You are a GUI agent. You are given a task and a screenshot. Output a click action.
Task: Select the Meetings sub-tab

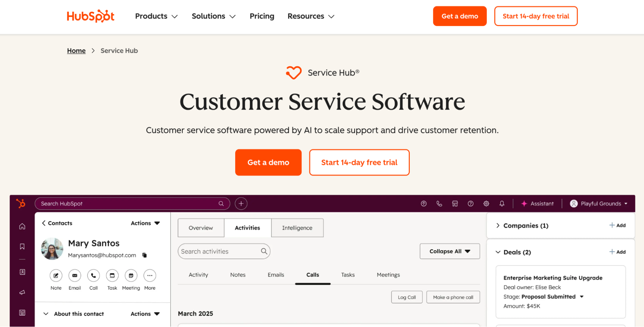[388, 275]
